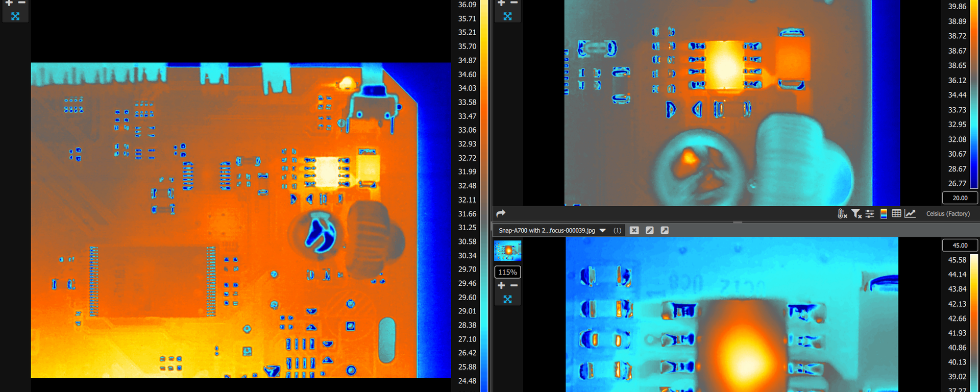Click the 34.60 scale value
Viewport: 980px width, 392px height.
(467, 75)
